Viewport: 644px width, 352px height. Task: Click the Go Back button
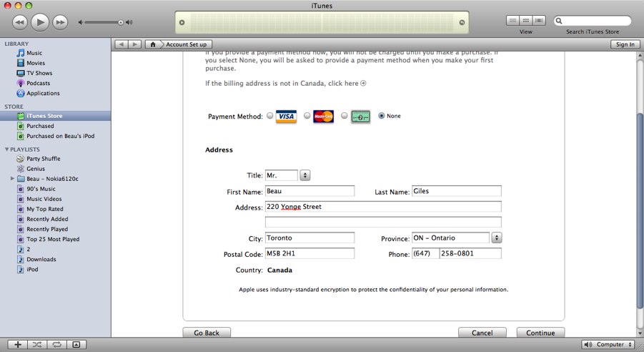(x=207, y=333)
